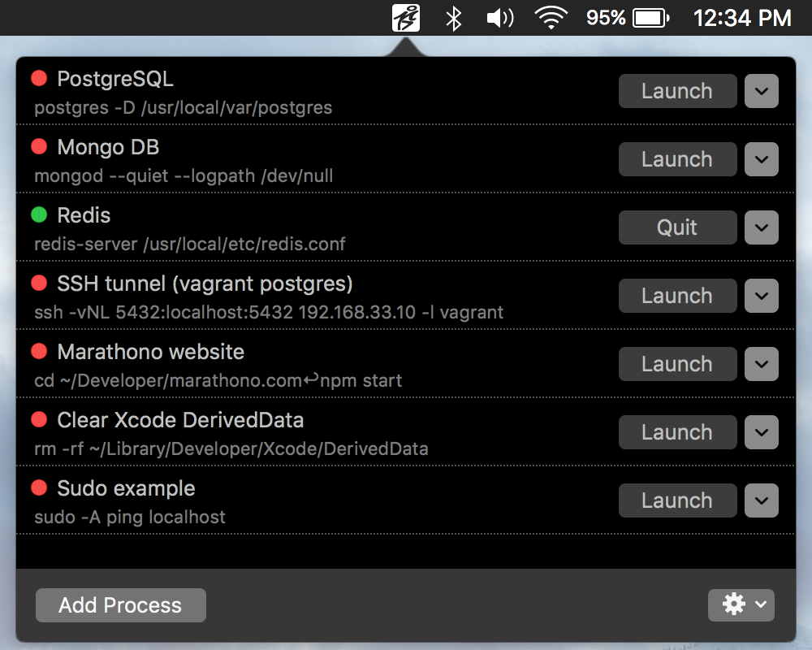
Task: Open the volume speaker menu icon
Action: pyautogui.click(x=500, y=18)
